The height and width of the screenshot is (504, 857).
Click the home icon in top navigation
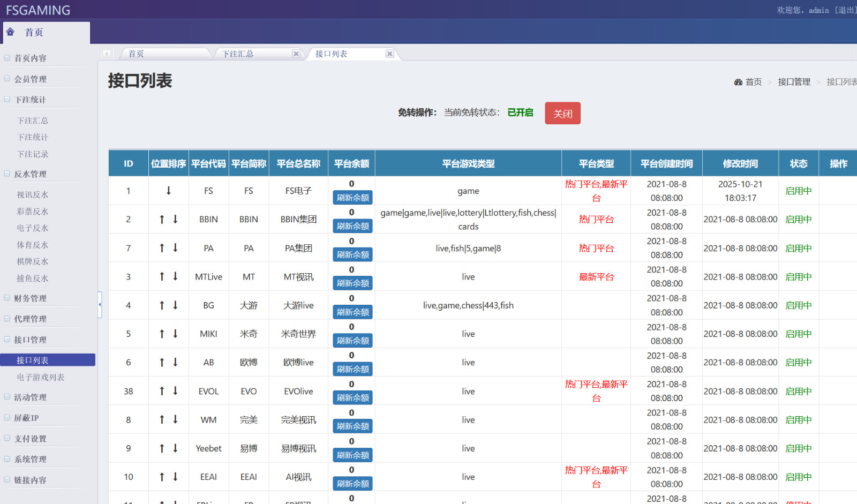pyautogui.click(x=10, y=32)
